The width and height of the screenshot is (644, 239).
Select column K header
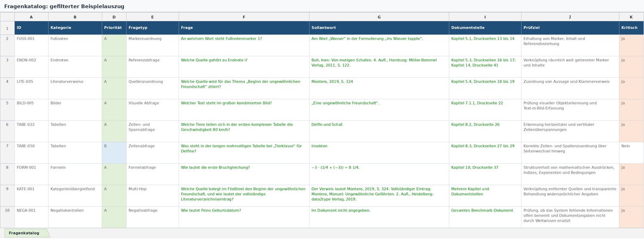[632, 17]
